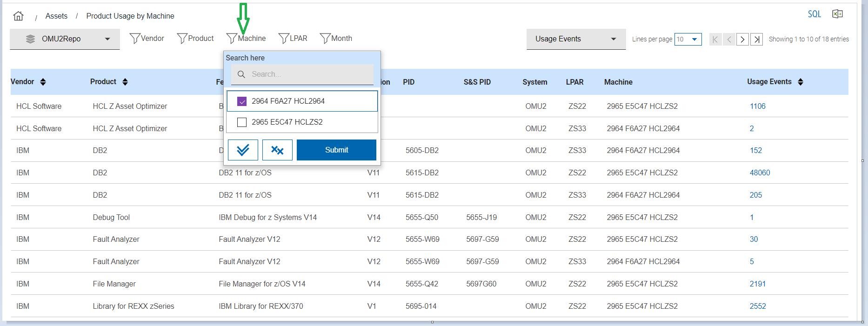Check the 2965 E5C47 HCLZS2 checkbox
Screen dimensions: 868x326
(x=242, y=122)
